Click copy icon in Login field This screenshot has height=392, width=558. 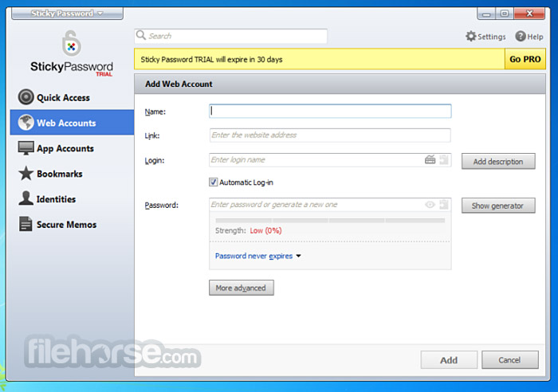[x=444, y=159]
